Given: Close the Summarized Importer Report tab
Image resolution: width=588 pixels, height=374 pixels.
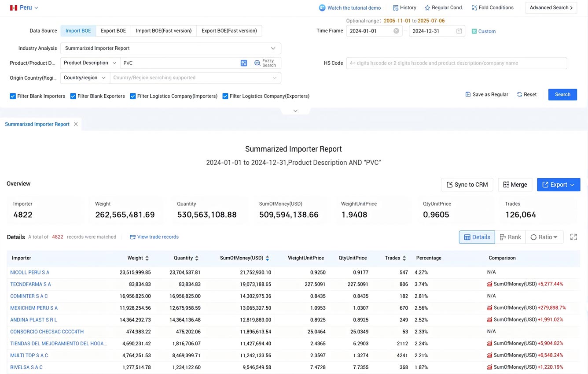Looking at the screenshot, I should (76, 124).
